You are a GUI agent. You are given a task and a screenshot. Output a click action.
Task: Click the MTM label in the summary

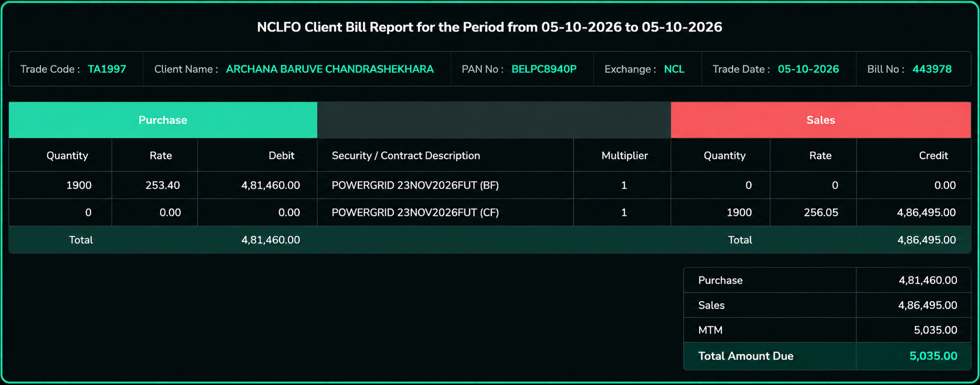(x=710, y=330)
